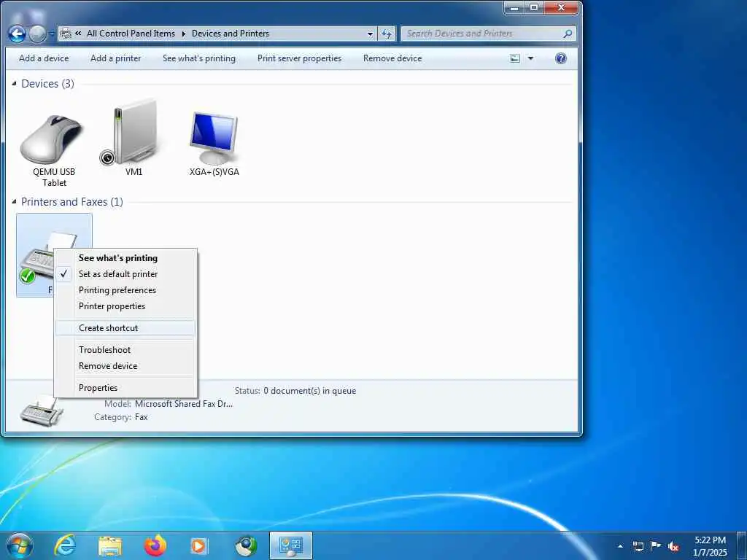The image size is (747, 560).
Task: Launch Internet Explorer from taskbar
Action: pyautogui.click(x=65, y=545)
